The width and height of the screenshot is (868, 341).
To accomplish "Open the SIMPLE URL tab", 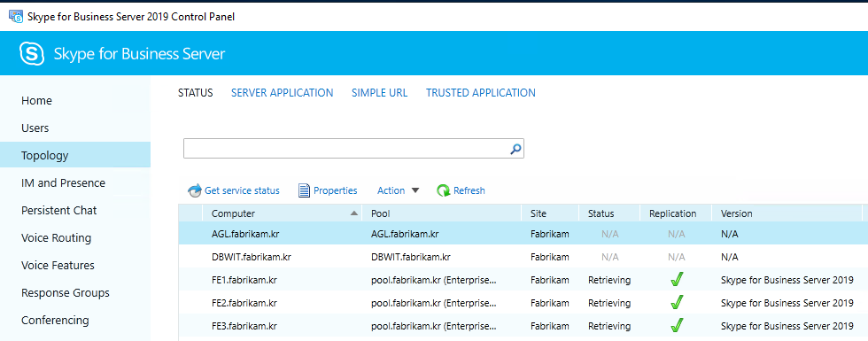I will tap(380, 93).
